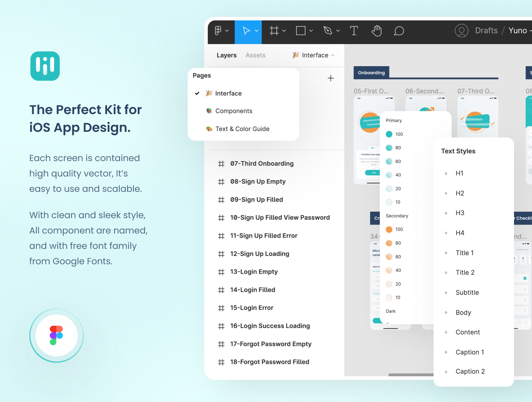
Task: Expand the Subtitle text style group
Action: tap(446, 293)
